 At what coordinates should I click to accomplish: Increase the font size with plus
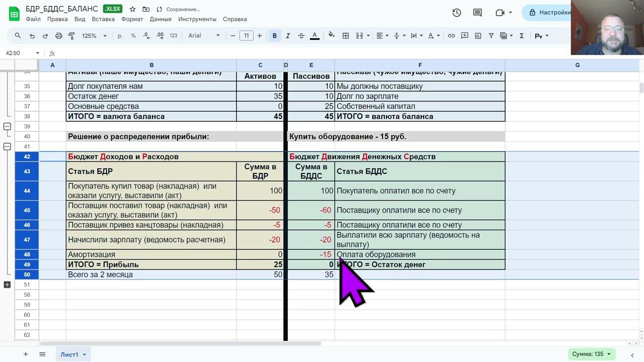tap(260, 36)
